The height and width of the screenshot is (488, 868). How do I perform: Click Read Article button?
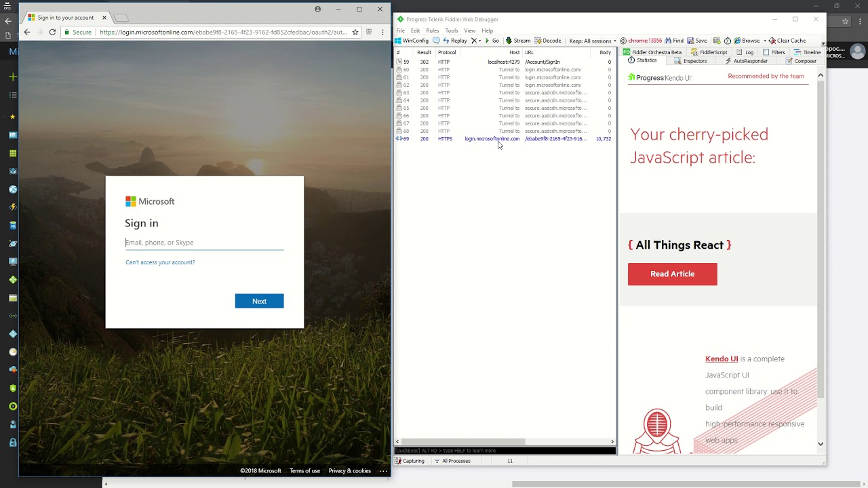(x=672, y=274)
